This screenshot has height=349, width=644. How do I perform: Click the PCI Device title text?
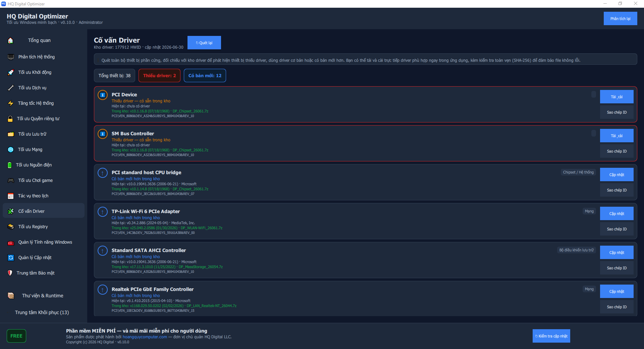124,95
